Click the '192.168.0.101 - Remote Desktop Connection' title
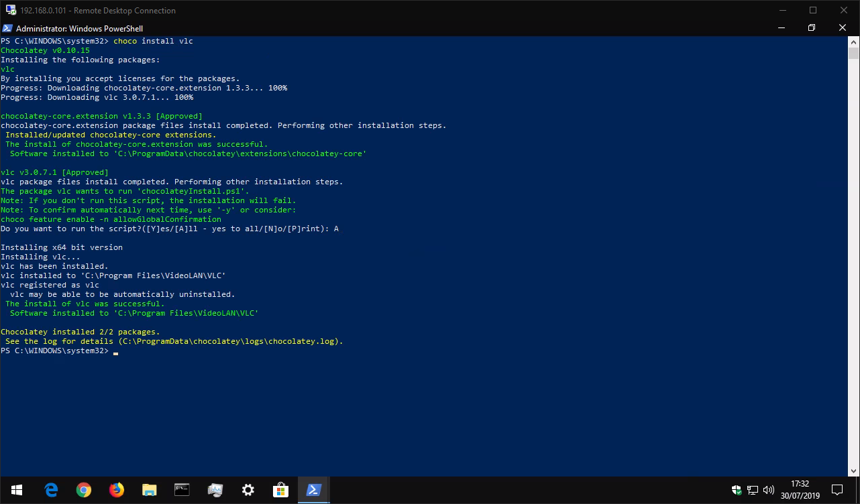The height and width of the screenshot is (504, 860). coord(98,10)
